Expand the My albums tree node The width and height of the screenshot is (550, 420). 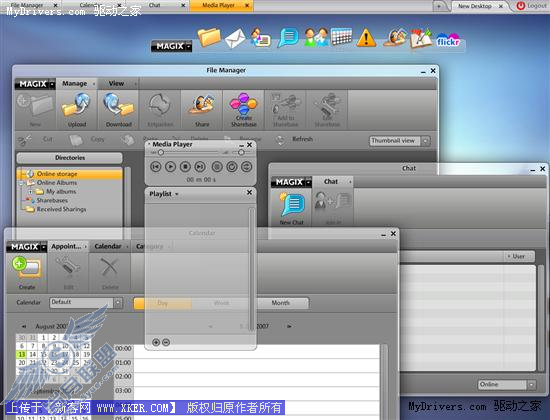[x=31, y=192]
